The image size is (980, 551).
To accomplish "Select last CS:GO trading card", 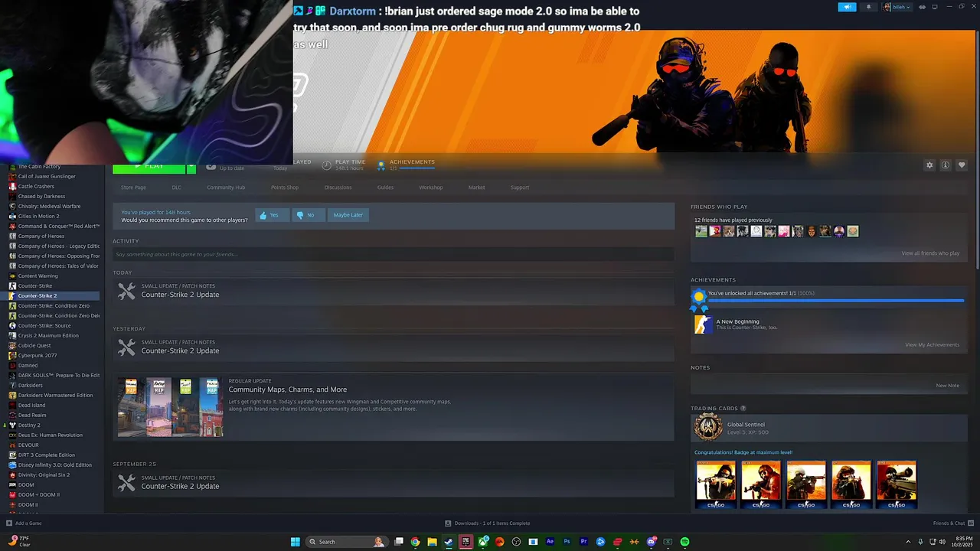I will pyautogui.click(x=897, y=484).
